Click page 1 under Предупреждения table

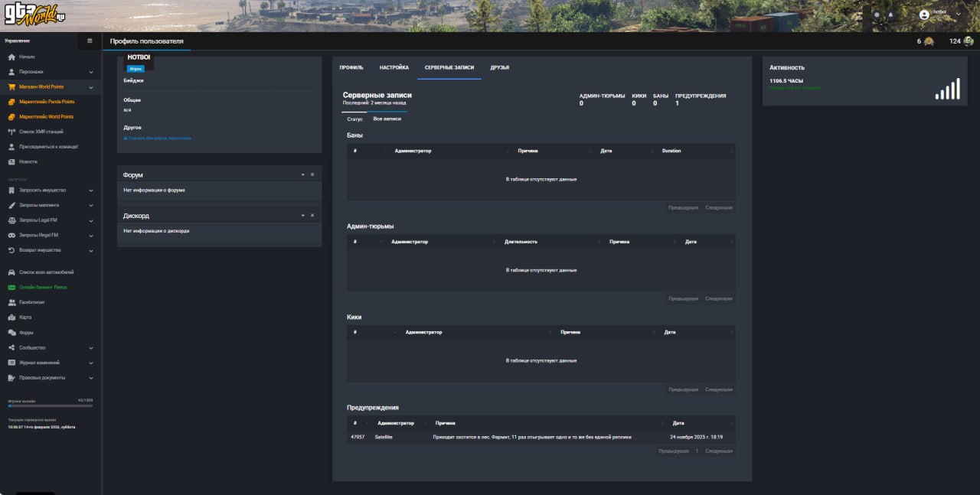697,451
